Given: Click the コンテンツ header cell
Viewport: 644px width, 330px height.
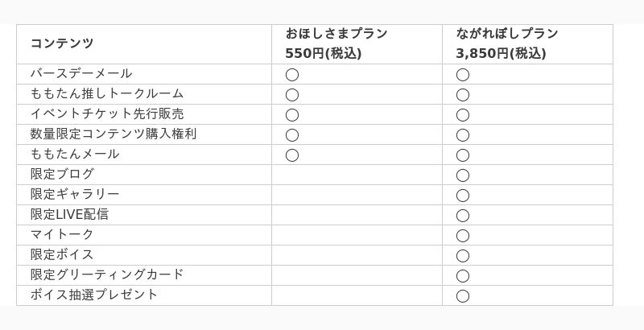Looking at the screenshot, I should (62, 43).
